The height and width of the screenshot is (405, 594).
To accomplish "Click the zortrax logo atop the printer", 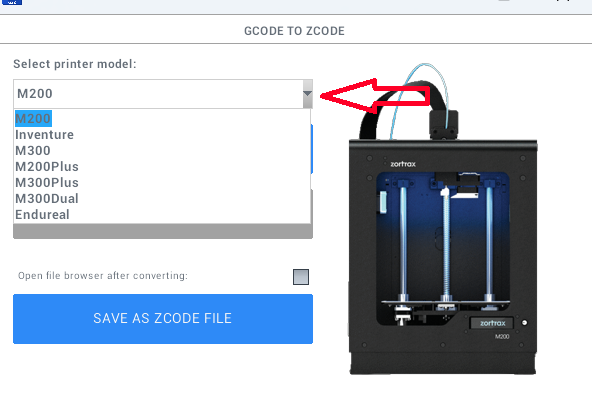I will click(x=403, y=164).
